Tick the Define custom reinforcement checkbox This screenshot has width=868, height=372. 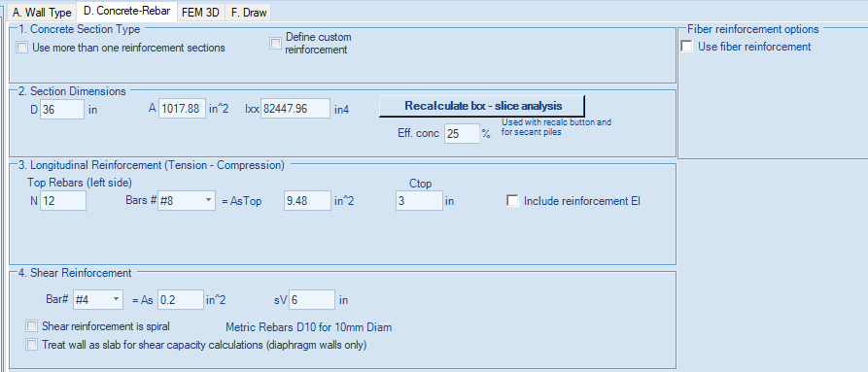(275, 44)
